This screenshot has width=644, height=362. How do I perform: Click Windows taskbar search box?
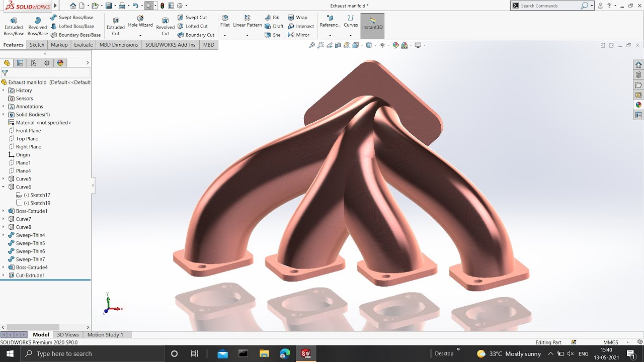[x=93, y=353]
